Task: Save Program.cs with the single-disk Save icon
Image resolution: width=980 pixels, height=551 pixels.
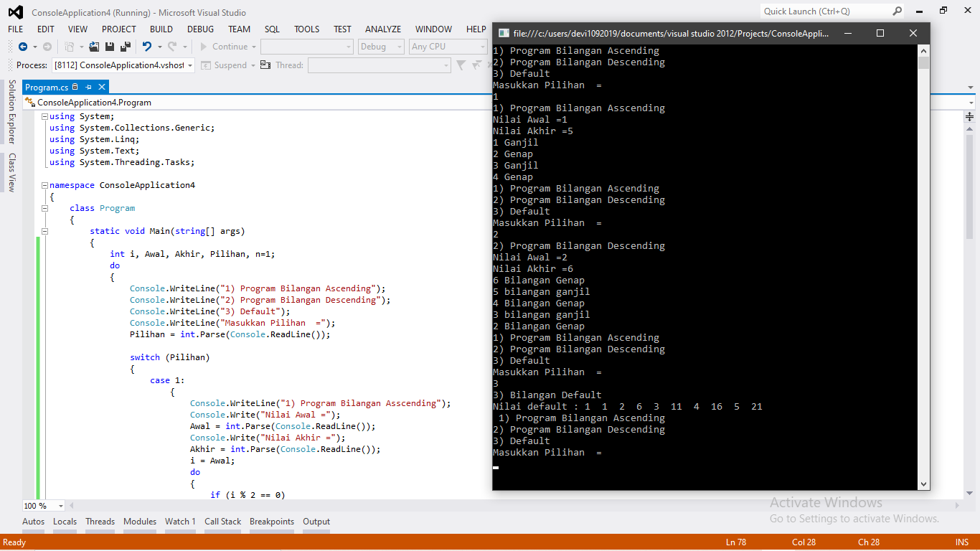Action: tap(110, 47)
